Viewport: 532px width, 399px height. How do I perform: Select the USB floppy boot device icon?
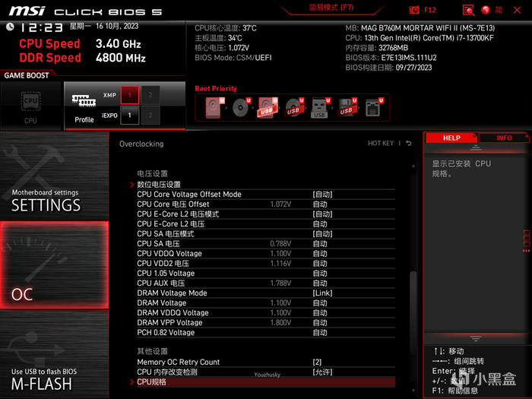coord(347,108)
